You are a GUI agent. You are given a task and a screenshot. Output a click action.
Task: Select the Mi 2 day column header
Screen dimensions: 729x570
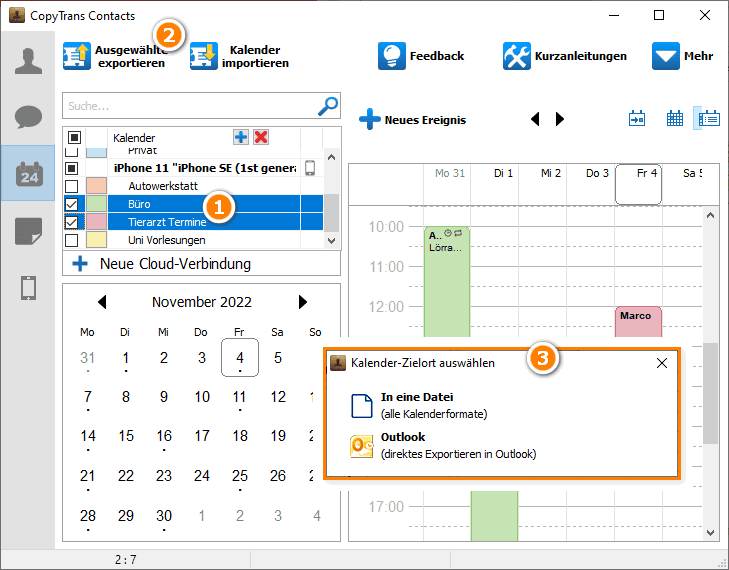tap(543, 184)
